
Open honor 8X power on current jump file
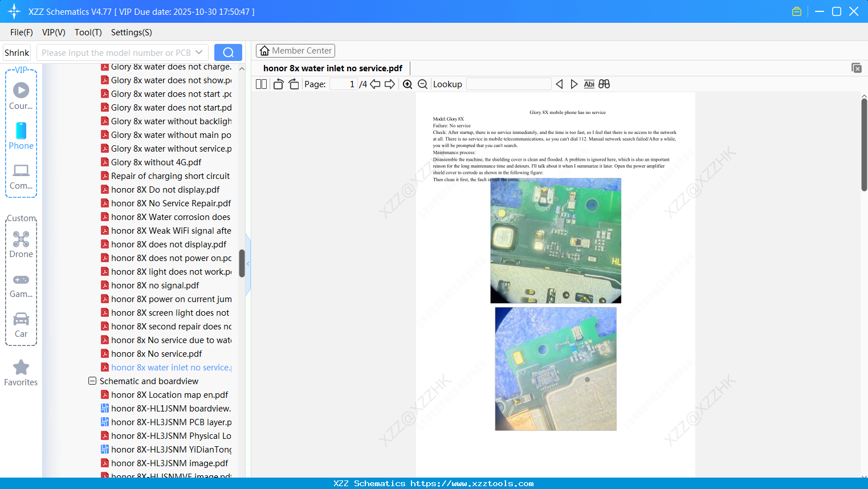pyautogui.click(x=166, y=299)
